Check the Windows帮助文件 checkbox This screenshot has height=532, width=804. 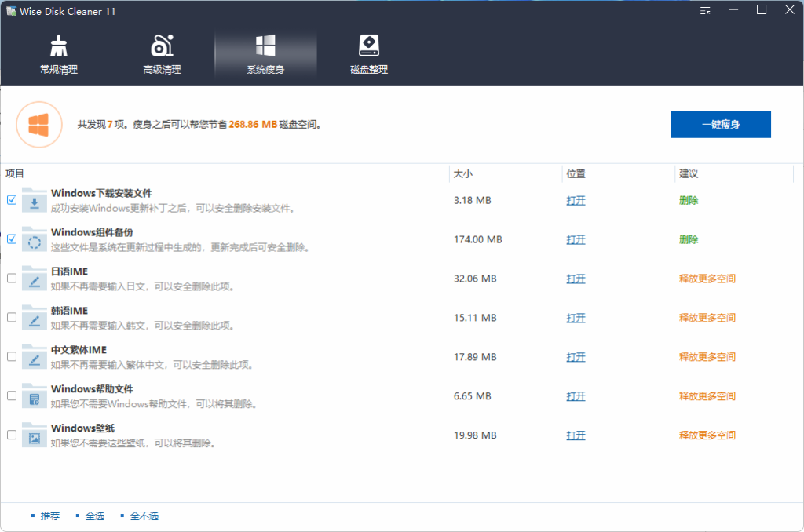tap(12, 395)
